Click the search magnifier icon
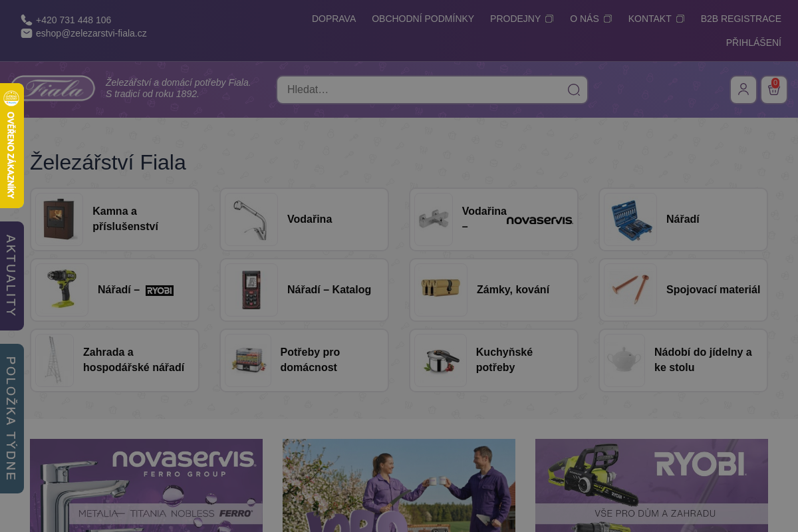 coord(573,90)
